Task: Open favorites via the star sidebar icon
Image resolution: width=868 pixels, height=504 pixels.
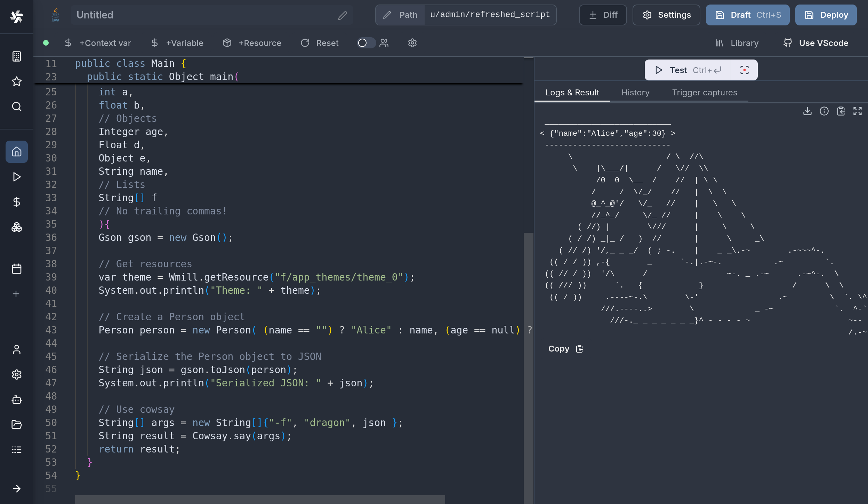Action: click(x=16, y=81)
